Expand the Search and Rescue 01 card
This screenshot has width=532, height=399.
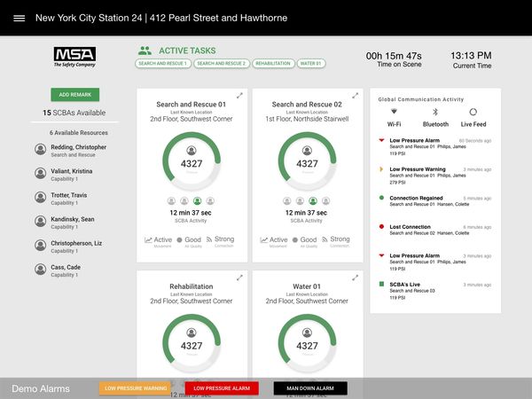[239, 96]
